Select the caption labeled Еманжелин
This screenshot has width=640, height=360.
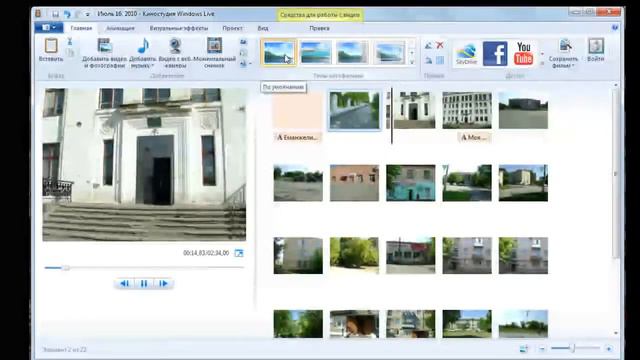click(x=298, y=138)
